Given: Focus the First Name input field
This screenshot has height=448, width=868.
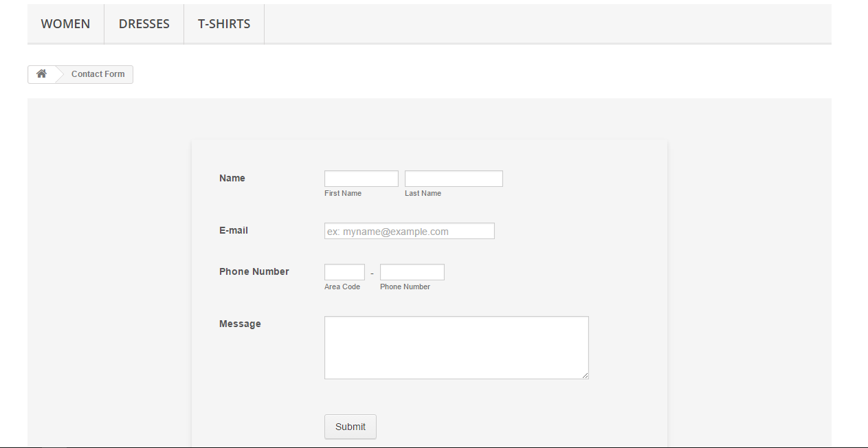Looking at the screenshot, I should point(361,179).
